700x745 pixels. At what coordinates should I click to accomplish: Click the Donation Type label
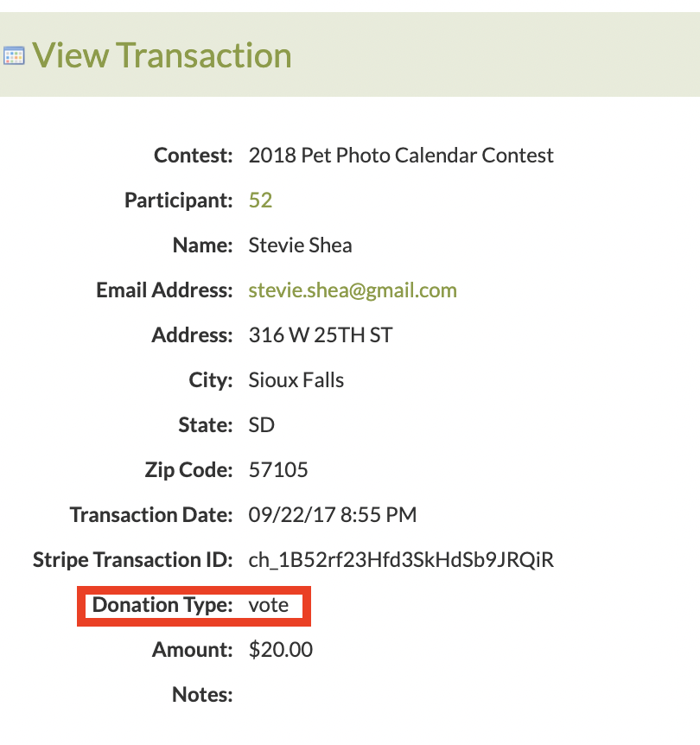point(162,605)
